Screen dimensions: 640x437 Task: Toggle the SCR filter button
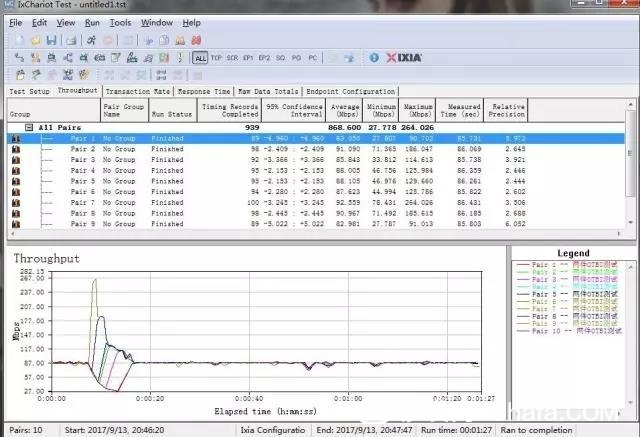[x=232, y=58]
